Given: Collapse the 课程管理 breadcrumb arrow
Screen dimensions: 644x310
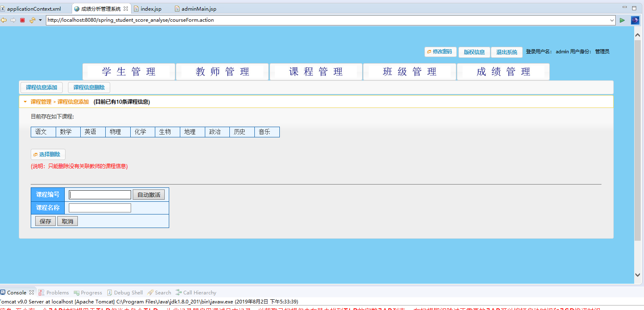Looking at the screenshot, I should [x=25, y=102].
